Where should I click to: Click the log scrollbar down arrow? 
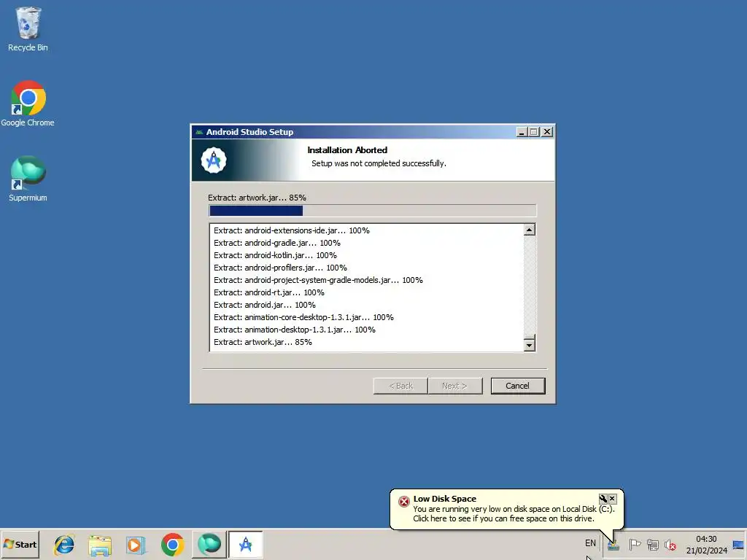[530, 345]
